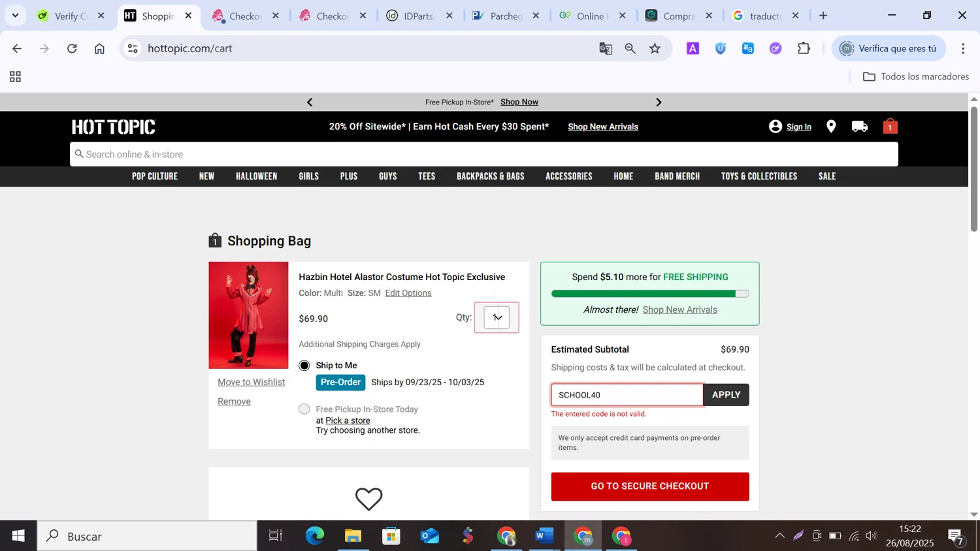Click Edit Options link for costume

point(408,293)
